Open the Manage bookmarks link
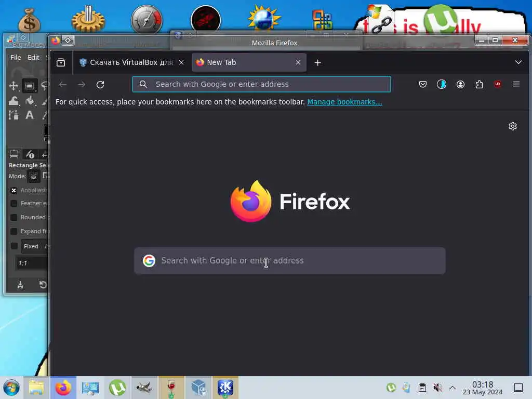Image resolution: width=532 pixels, height=399 pixels. 345,102
